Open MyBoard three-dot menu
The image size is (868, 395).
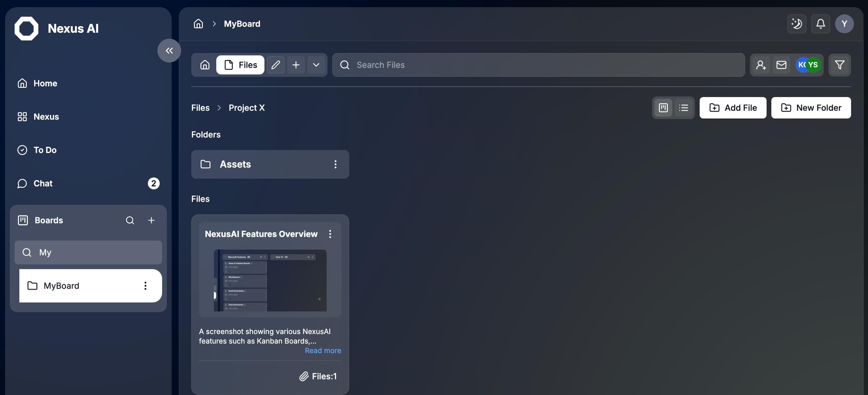145,286
